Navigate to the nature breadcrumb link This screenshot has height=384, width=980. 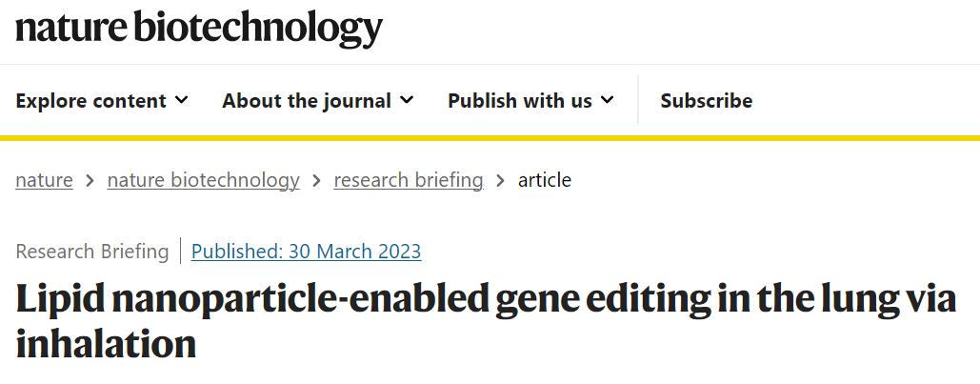[x=44, y=179]
